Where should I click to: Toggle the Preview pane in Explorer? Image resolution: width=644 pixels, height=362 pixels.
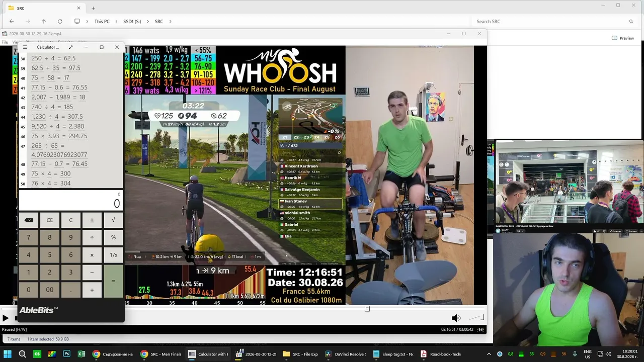pyautogui.click(x=623, y=38)
